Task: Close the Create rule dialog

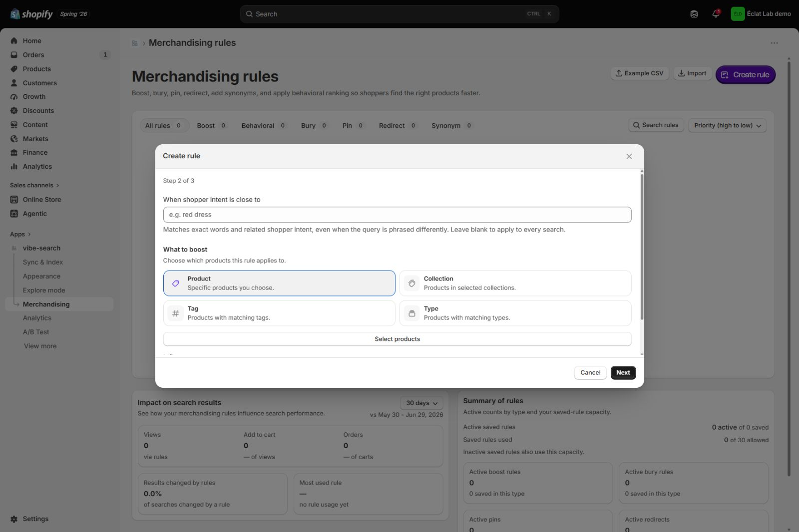Action: point(629,156)
